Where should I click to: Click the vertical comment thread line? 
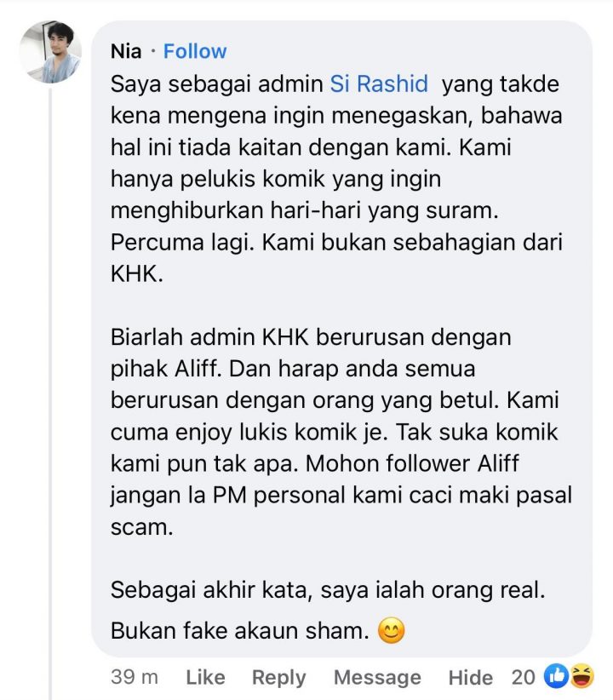pos(50,393)
